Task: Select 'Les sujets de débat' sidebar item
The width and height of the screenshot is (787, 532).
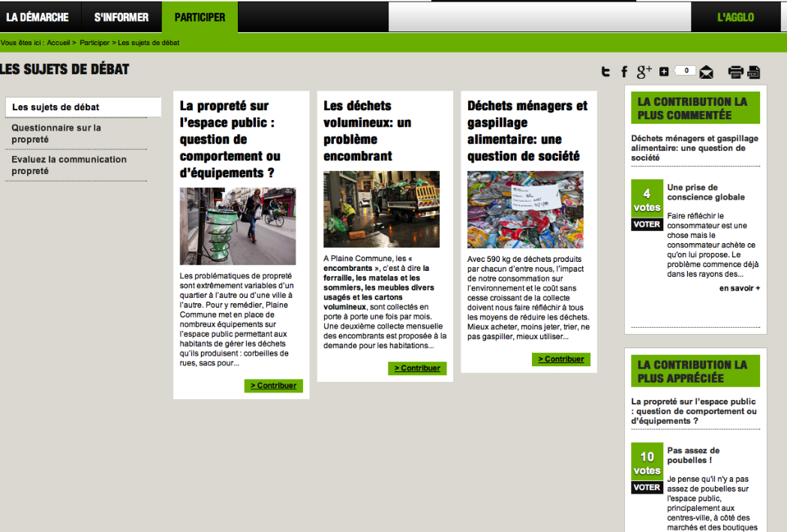Action: [83, 107]
